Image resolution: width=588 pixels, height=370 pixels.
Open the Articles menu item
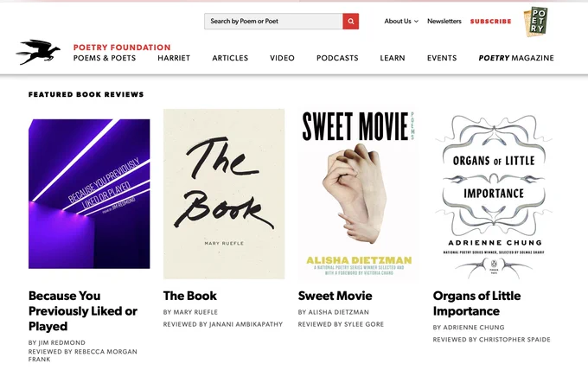pos(230,58)
